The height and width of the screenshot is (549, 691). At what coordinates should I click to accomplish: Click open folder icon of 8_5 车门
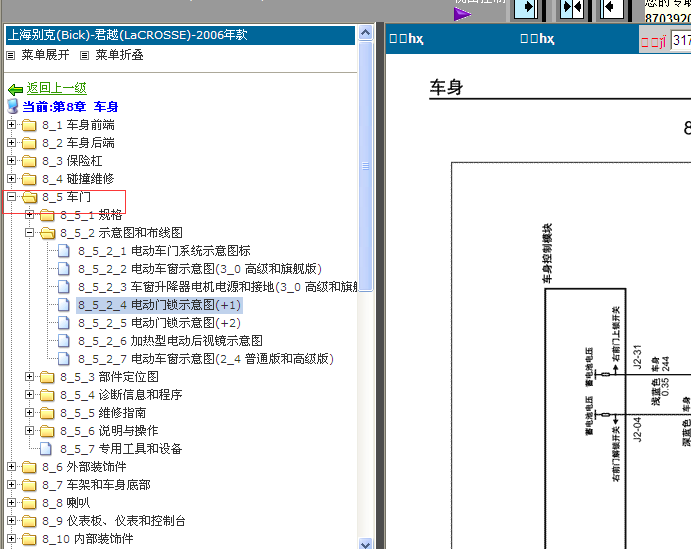(30, 197)
